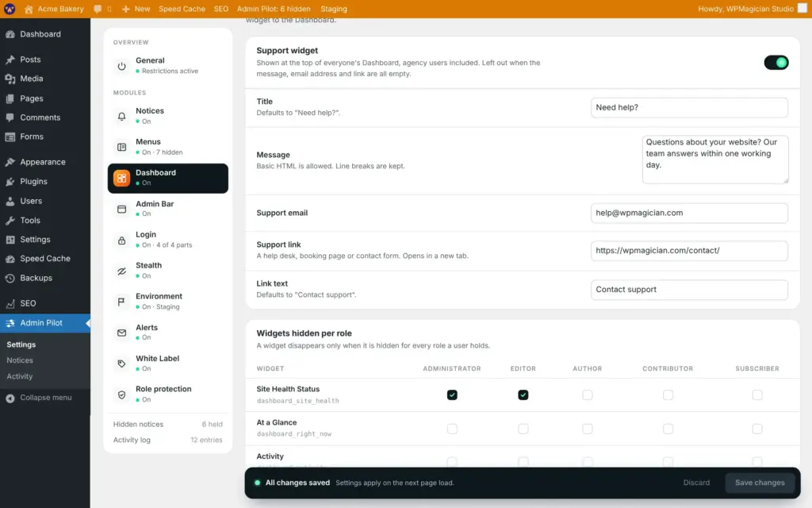Click the Backups clock icon
Viewport: 812px width, 508px height.
(x=10, y=279)
